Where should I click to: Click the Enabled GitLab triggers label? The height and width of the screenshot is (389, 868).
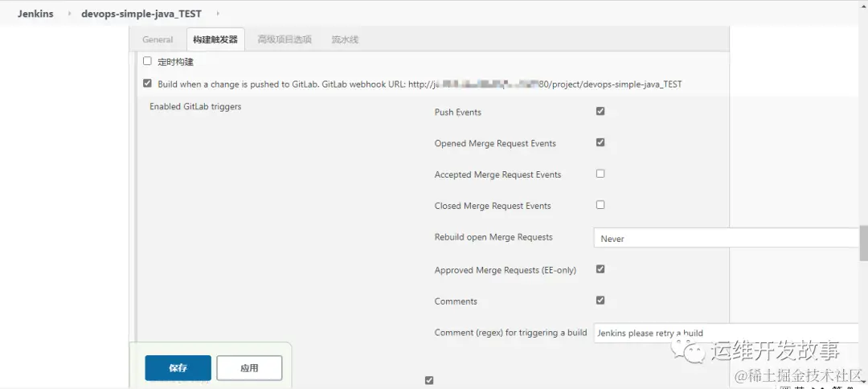[x=195, y=106]
